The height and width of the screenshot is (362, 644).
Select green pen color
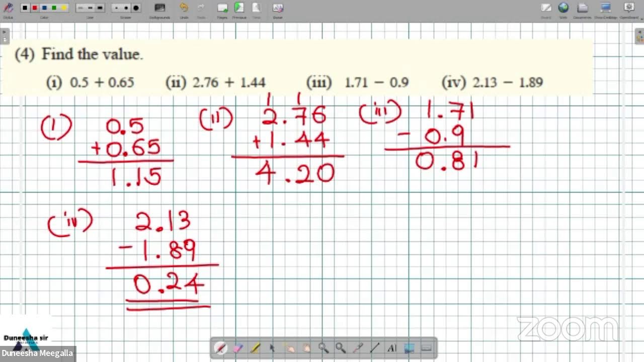pos(54,8)
